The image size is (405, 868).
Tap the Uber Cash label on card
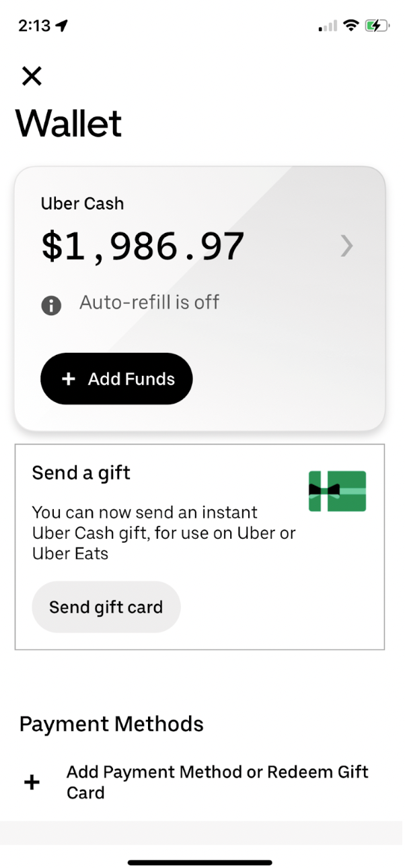click(x=82, y=203)
